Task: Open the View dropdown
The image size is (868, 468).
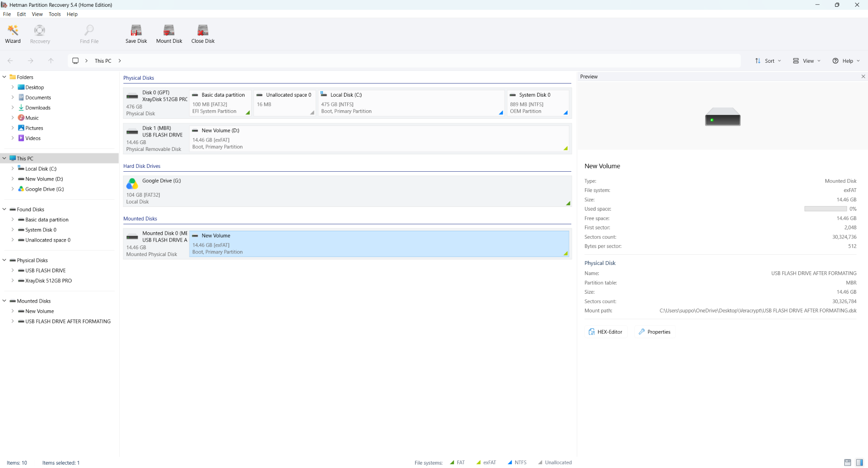Action: tap(807, 61)
